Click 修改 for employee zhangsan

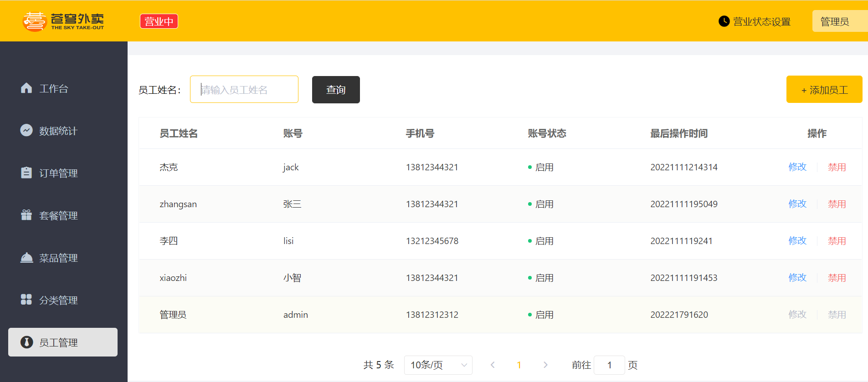click(x=797, y=204)
